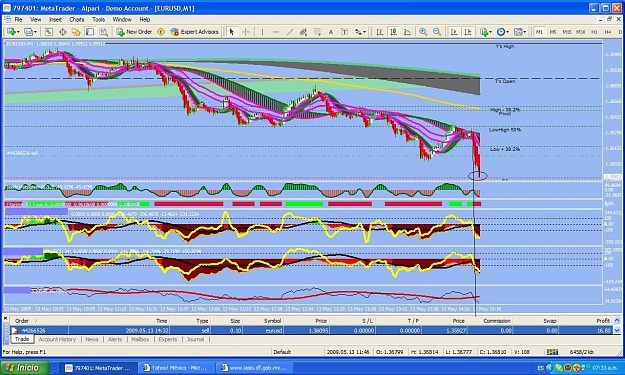Select the M5 timeframe
This screenshot has height=375, width=625.
pos(553,32)
